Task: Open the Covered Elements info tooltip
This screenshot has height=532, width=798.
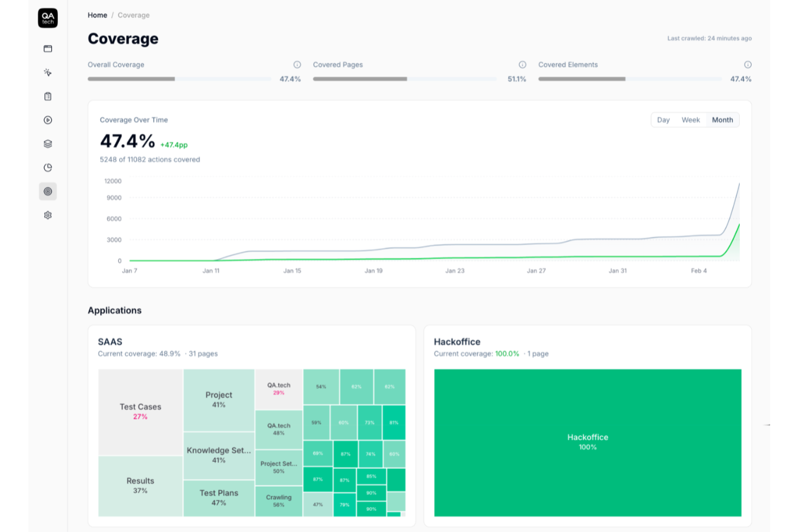Action: (x=748, y=65)
